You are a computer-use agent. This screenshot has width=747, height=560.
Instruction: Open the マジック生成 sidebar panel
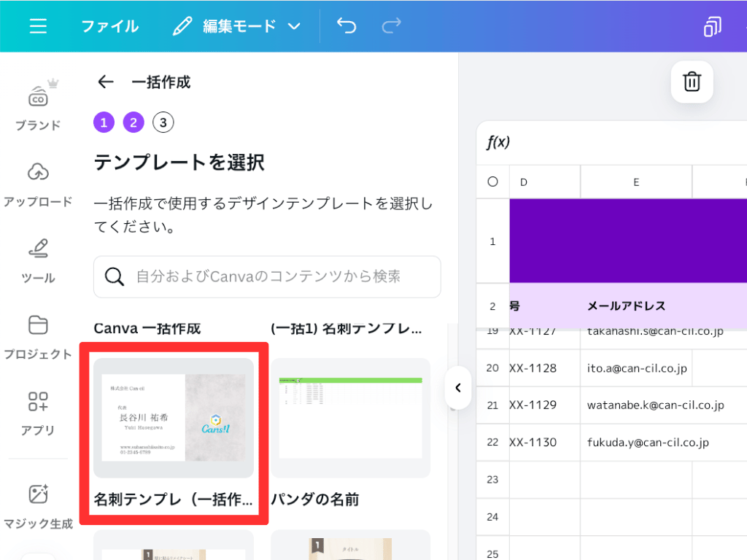pyautogui.click(x=38, y=507)
